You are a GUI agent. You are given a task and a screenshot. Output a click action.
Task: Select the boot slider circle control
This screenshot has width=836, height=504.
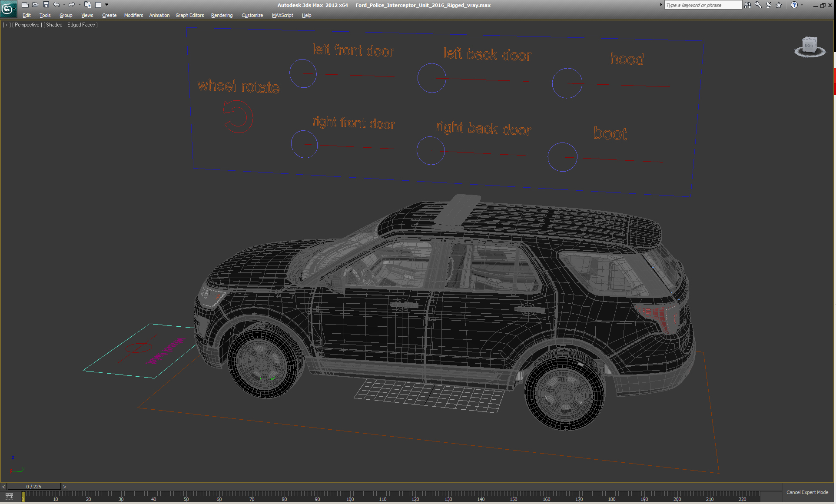tap(562, 157)
